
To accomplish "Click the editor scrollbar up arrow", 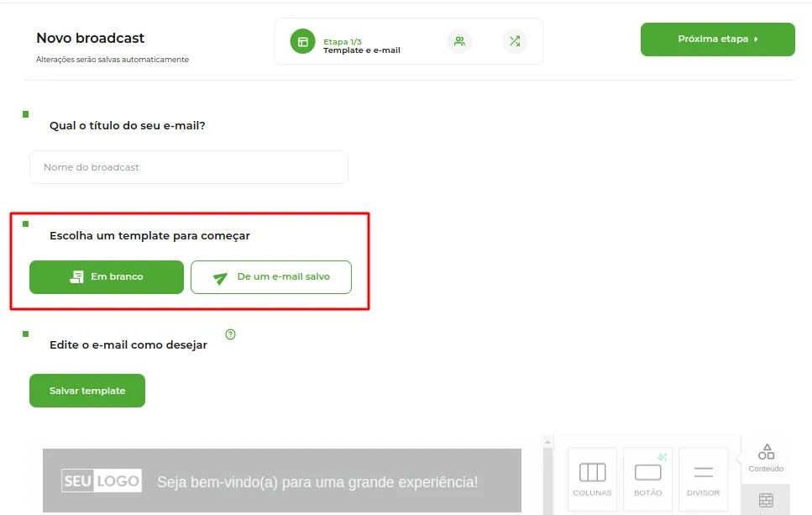I will (x=547, y=442).
